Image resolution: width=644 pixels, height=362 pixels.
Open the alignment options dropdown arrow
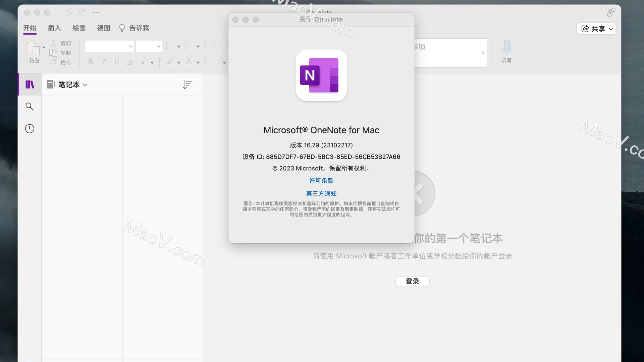[x=224, y=62]
